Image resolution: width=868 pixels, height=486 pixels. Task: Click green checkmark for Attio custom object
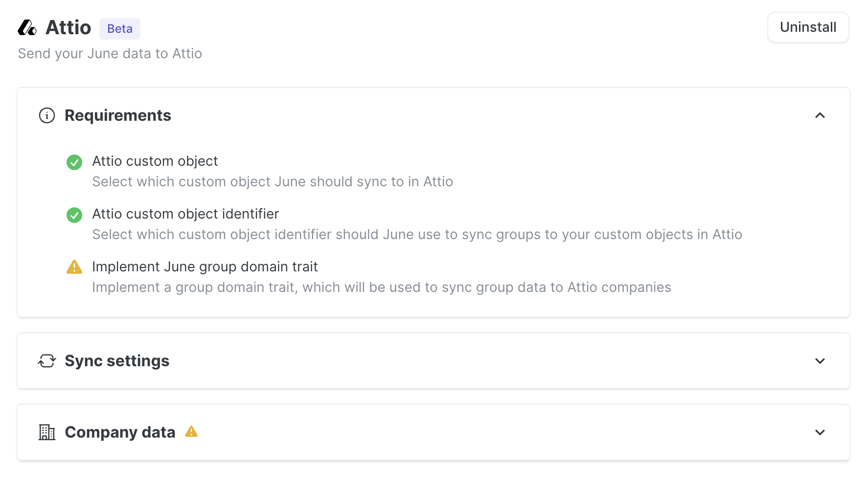74,162
